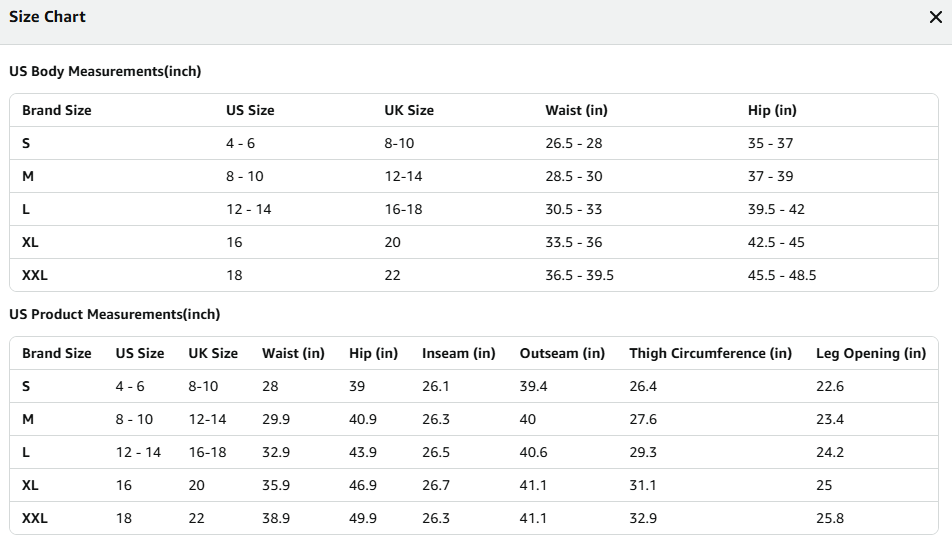Click the 22.6 leg opening value
The image size is (952, 546).
point(830,386)
